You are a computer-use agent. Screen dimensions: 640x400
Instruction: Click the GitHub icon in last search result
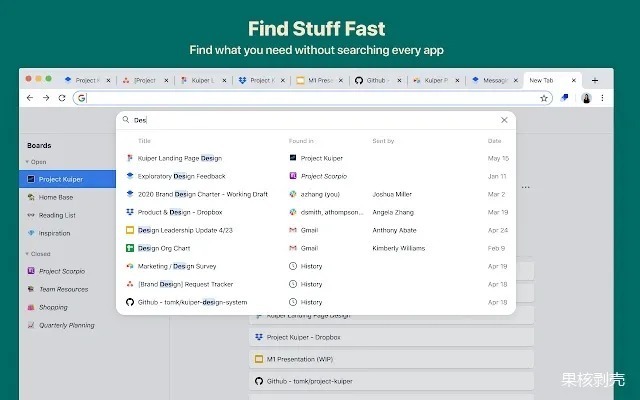pyautogui.click(x=130, y=302)
